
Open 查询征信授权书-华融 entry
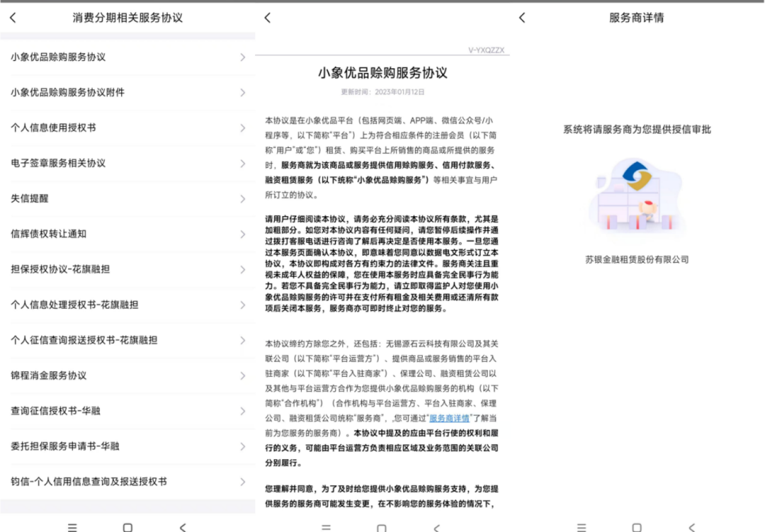[127, 411]
